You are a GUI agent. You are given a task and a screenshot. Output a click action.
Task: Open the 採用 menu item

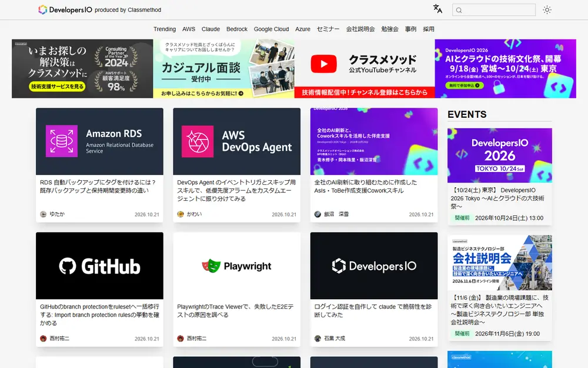(x=429, y=29)
